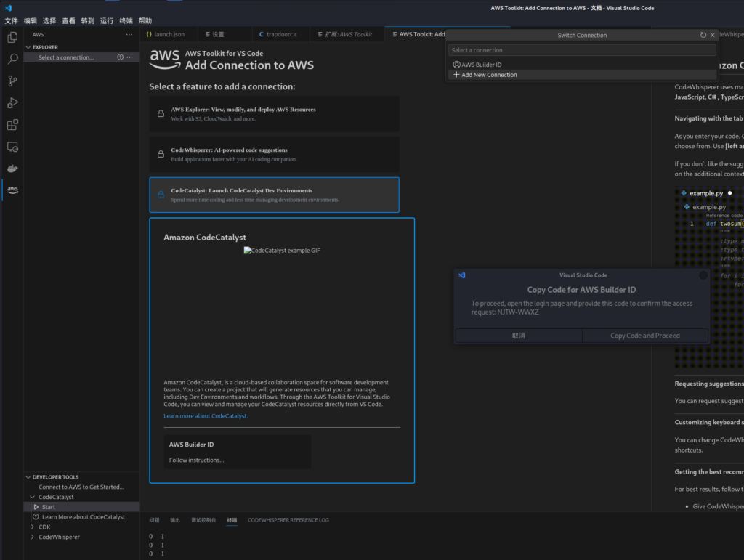Switch to trapdoorc.c editor tab
The width and height of the screenshot is (744, 560).
point(281,35)
